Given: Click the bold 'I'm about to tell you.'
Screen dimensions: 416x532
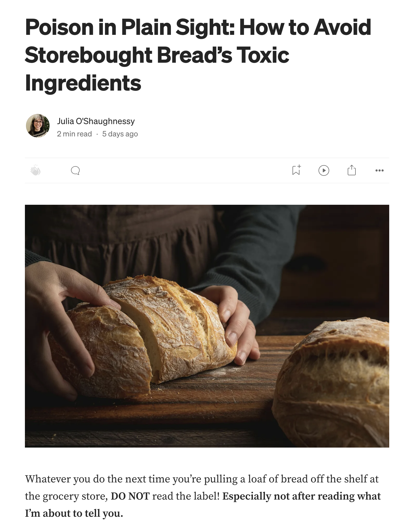Looking at the screenshot, I should tap(74, 513).
